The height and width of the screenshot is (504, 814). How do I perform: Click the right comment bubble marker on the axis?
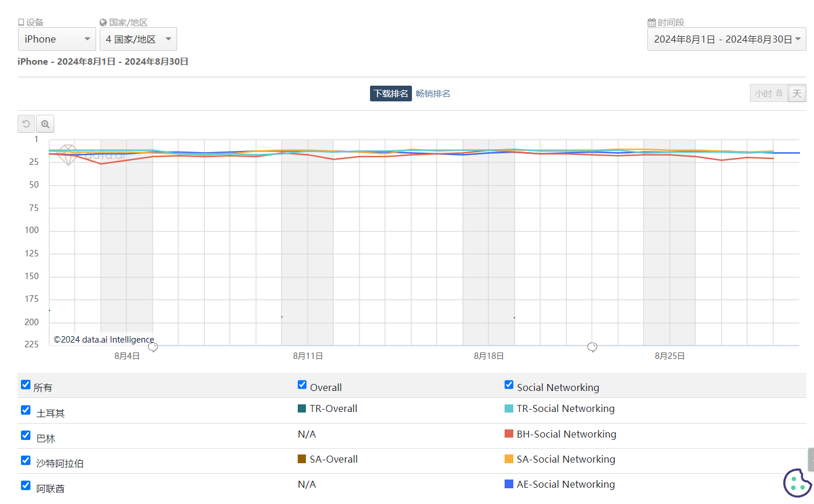click(592, 347)
